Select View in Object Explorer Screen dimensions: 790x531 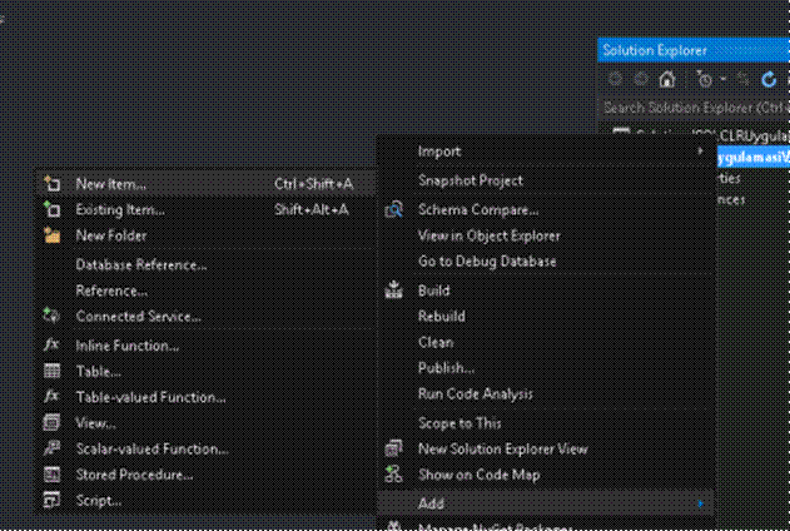click(x=489, y=236)
